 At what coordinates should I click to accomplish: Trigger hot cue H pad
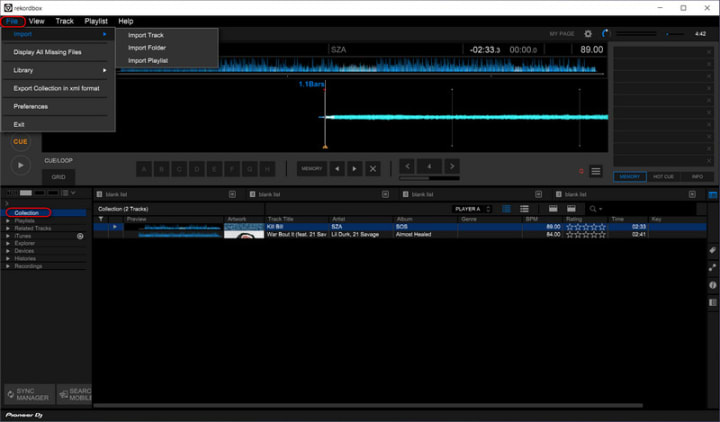point(267,169)
